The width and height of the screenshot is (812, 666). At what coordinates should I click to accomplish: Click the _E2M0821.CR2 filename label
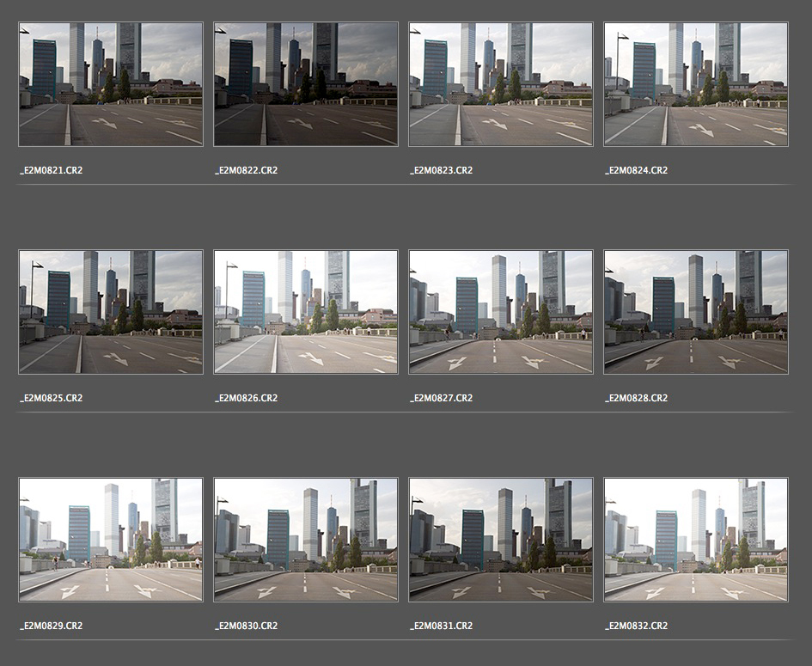click(51, 170)
